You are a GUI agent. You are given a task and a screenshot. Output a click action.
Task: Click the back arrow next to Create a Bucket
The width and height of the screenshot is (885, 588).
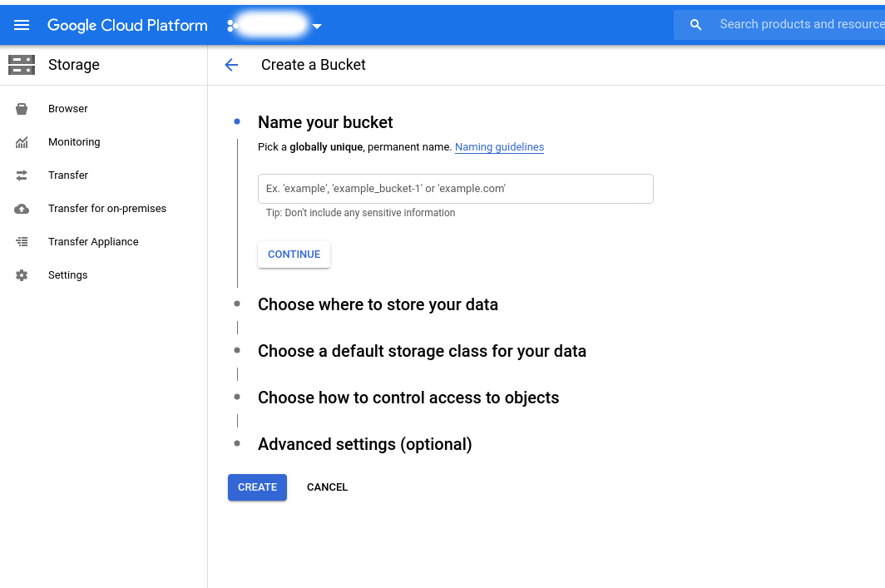(231, 64)
